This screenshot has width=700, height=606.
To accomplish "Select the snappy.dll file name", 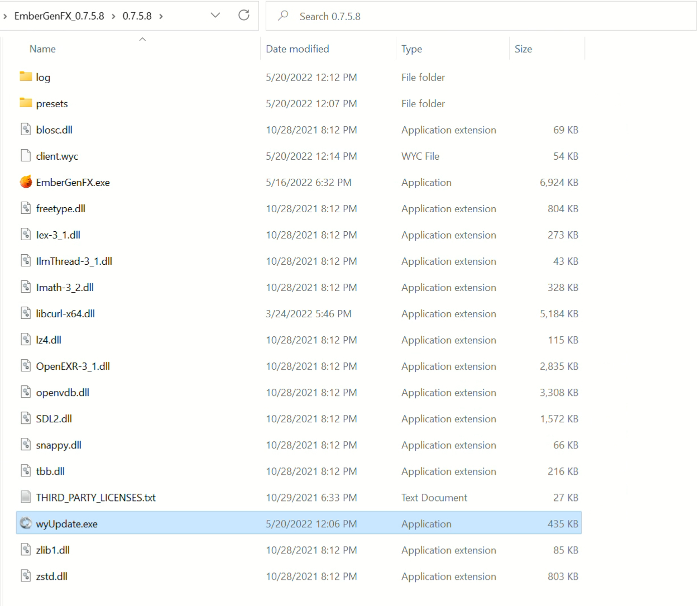I will click(59, 445).
